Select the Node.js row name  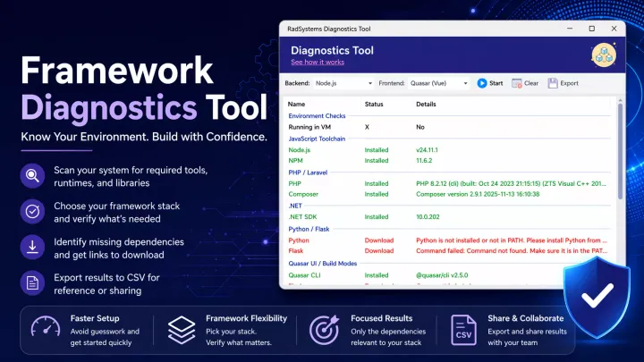point(299,150)
